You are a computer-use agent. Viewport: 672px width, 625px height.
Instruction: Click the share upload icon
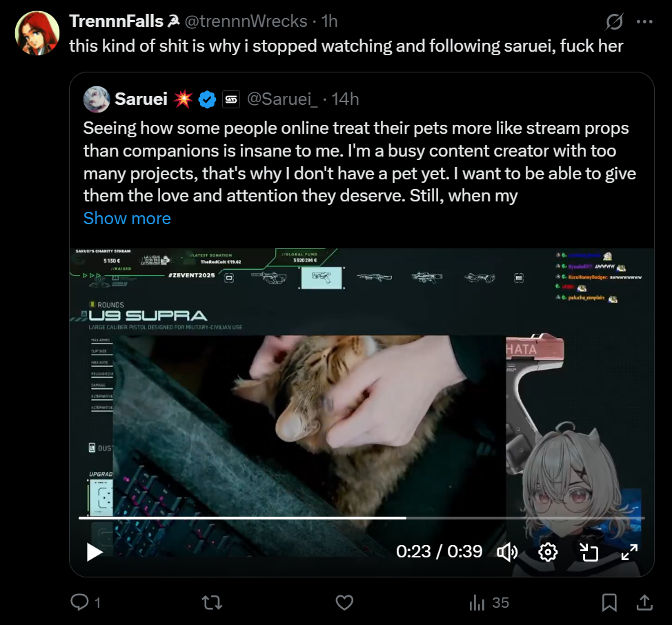pos(644,602)
